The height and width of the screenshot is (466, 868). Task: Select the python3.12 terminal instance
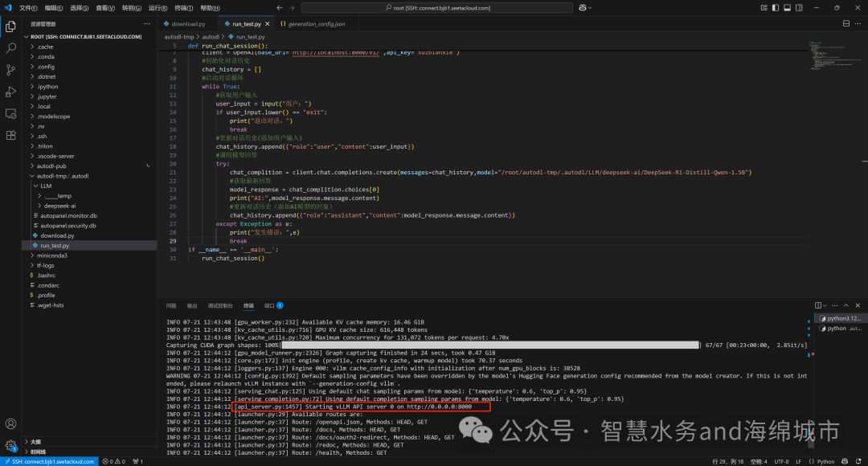click(x=841, y=319)
